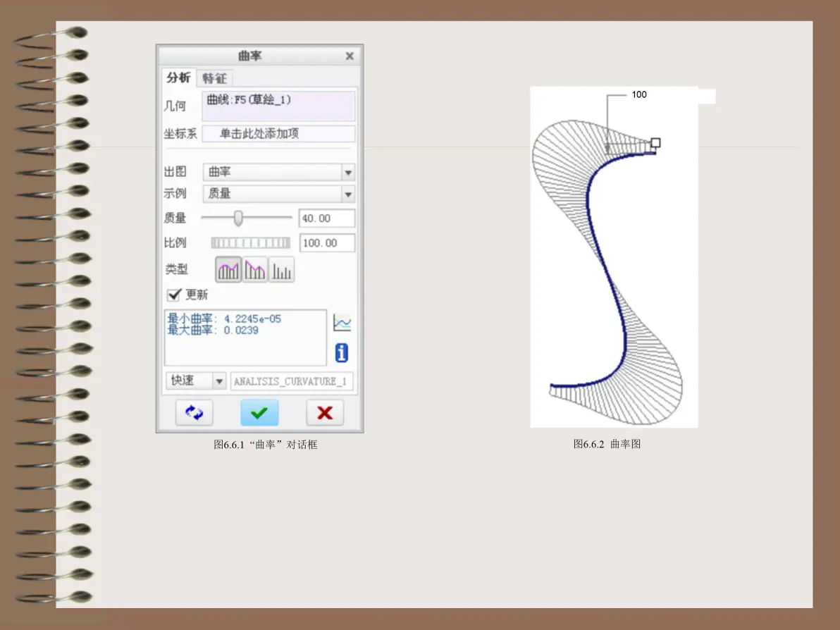
Task: Click the blue info icon
Action: (x=342, y=353)
